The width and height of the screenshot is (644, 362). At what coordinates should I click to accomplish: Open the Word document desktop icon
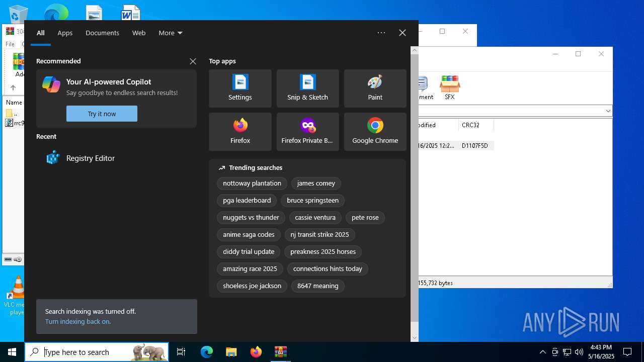pos(130,12)
